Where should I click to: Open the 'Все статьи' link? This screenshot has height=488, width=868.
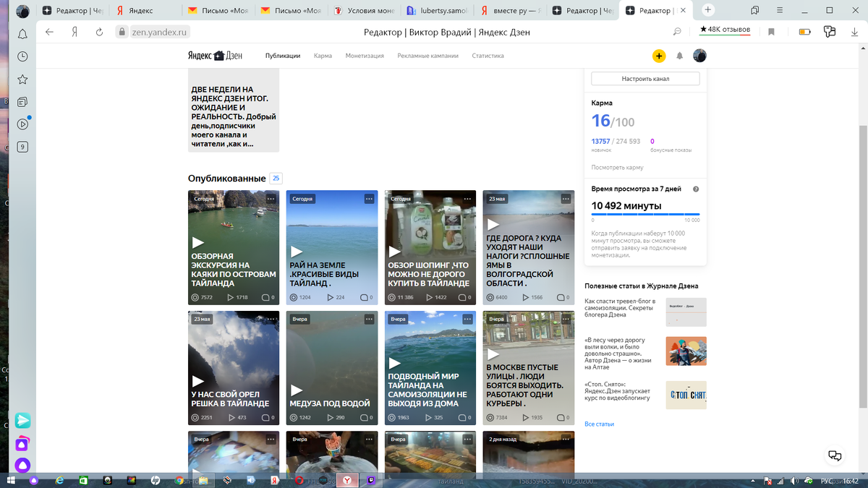tap(599, 424)
